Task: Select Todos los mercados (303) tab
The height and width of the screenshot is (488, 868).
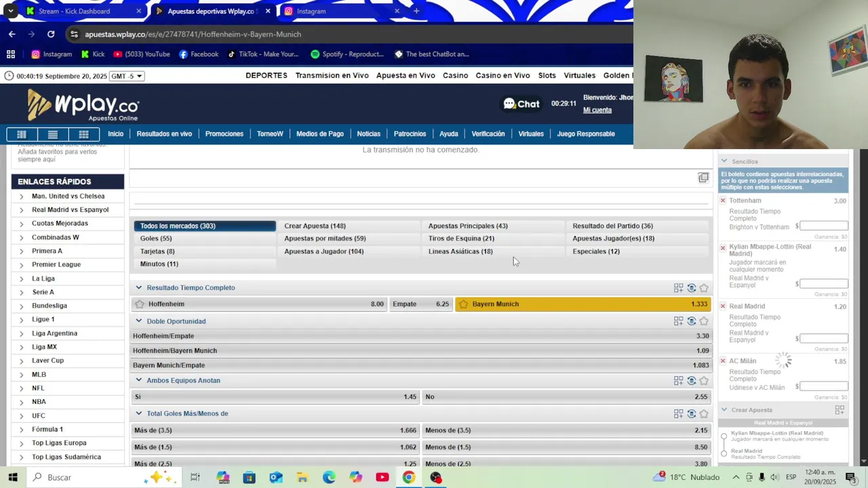Action: click(205, 226)
